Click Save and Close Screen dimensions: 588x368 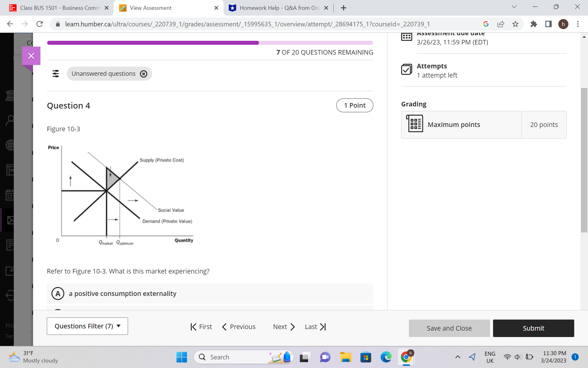[x=449, y=328]
